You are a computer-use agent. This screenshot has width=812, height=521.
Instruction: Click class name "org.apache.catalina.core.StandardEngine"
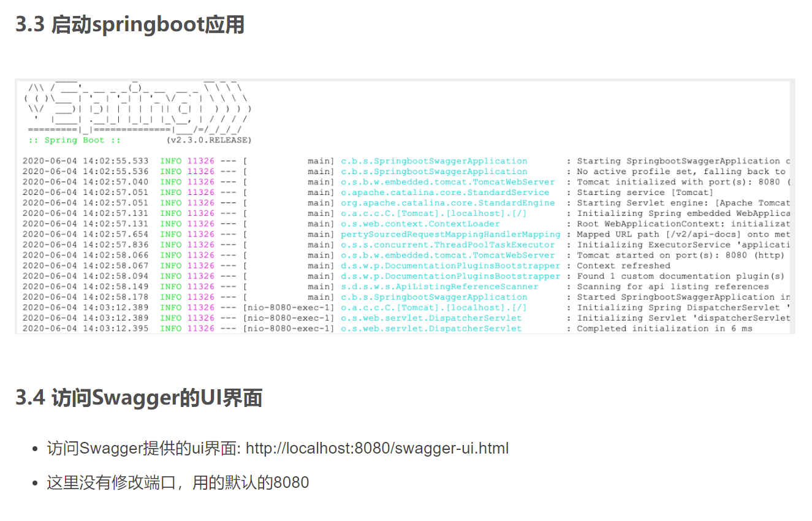(448, 203)
